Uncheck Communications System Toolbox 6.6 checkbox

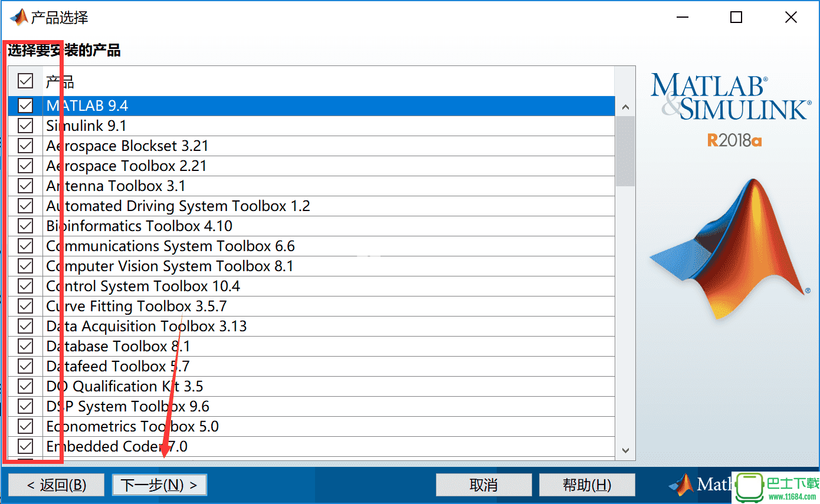coord(25,246)
